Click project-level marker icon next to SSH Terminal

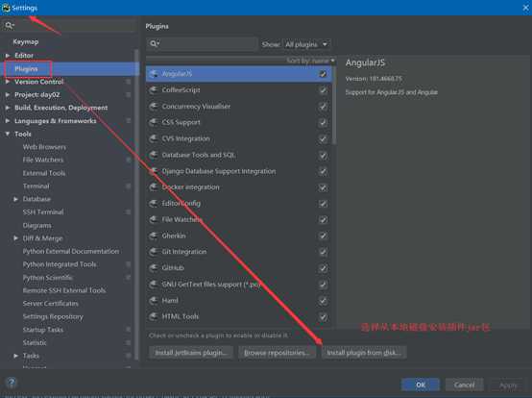pos(128,211)
